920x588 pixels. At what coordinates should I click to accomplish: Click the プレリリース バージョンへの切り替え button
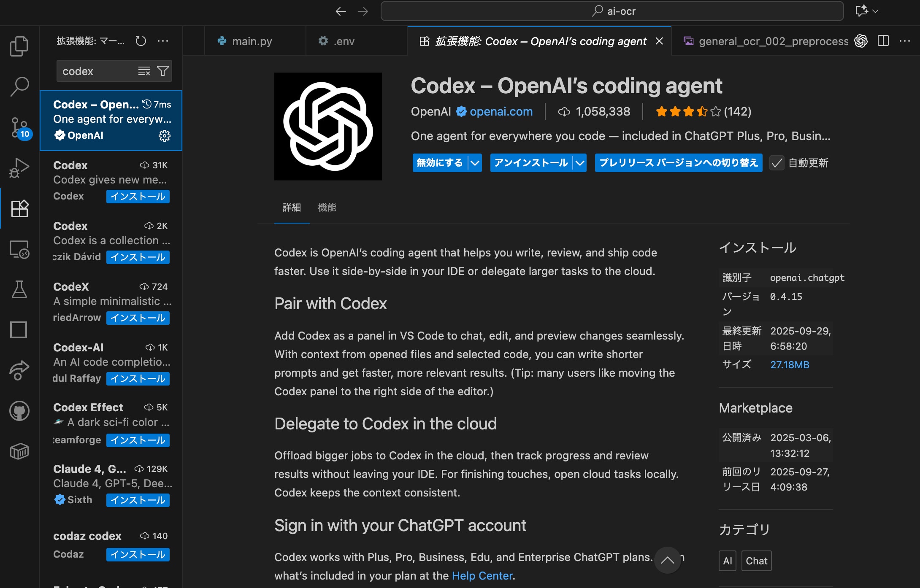click(x=678, y=163)
